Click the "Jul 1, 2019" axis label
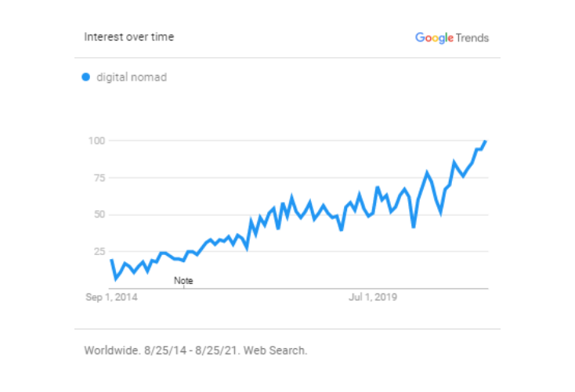Image resolution: width=575 pixels, height=392 pixels. click(372, 297)
